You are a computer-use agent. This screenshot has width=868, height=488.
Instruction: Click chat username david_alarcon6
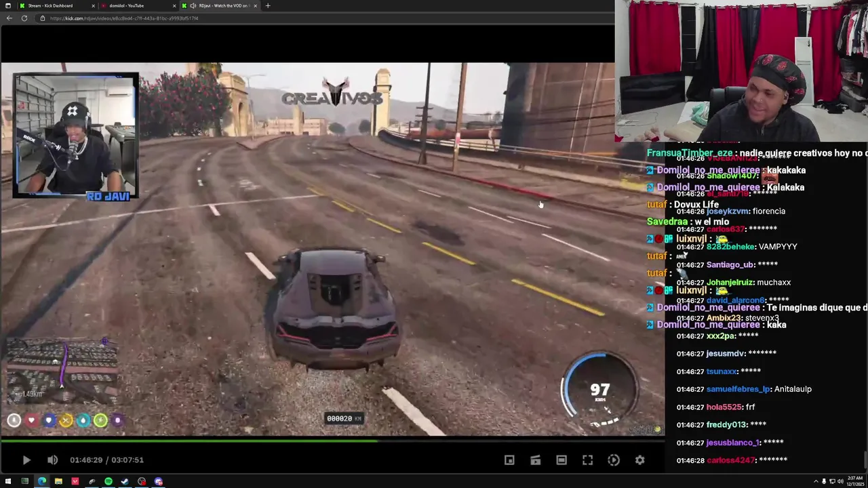click(736, 300)
